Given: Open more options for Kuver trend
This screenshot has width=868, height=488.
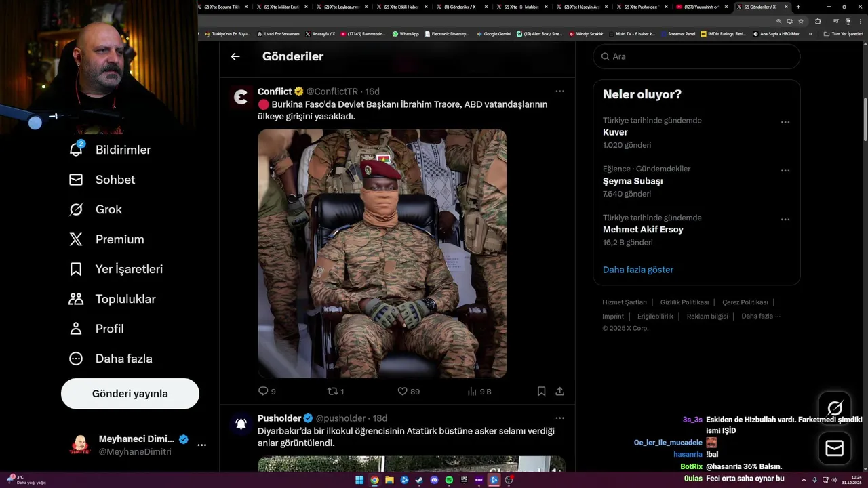Looking at the screenshot, I should pos(785,122).
